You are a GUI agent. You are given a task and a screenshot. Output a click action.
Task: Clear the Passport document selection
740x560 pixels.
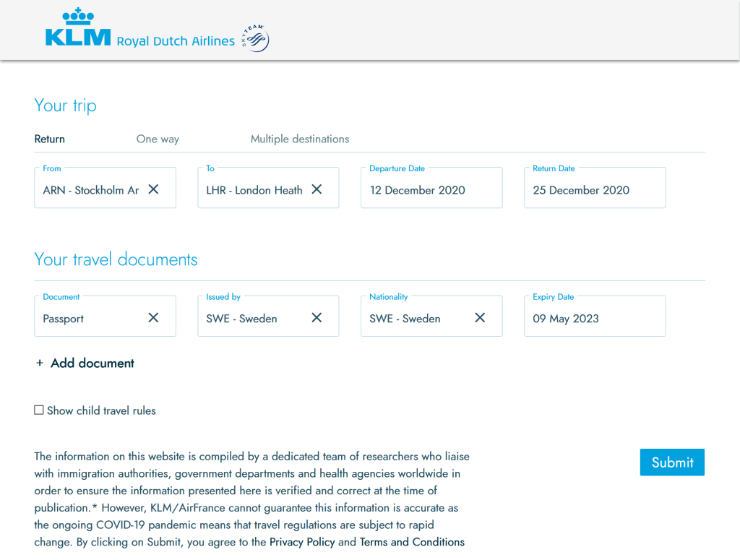(x=153, y=318)
